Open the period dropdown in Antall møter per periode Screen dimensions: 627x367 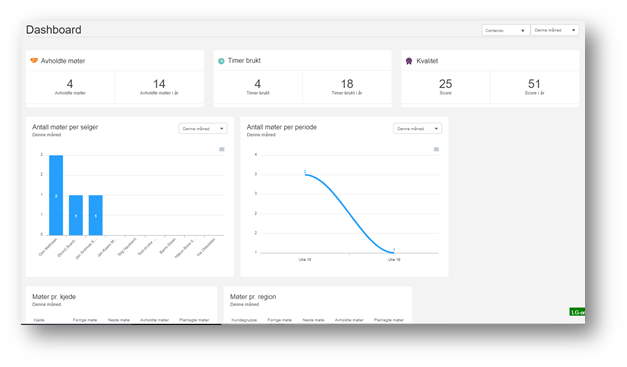pos(417,128)
